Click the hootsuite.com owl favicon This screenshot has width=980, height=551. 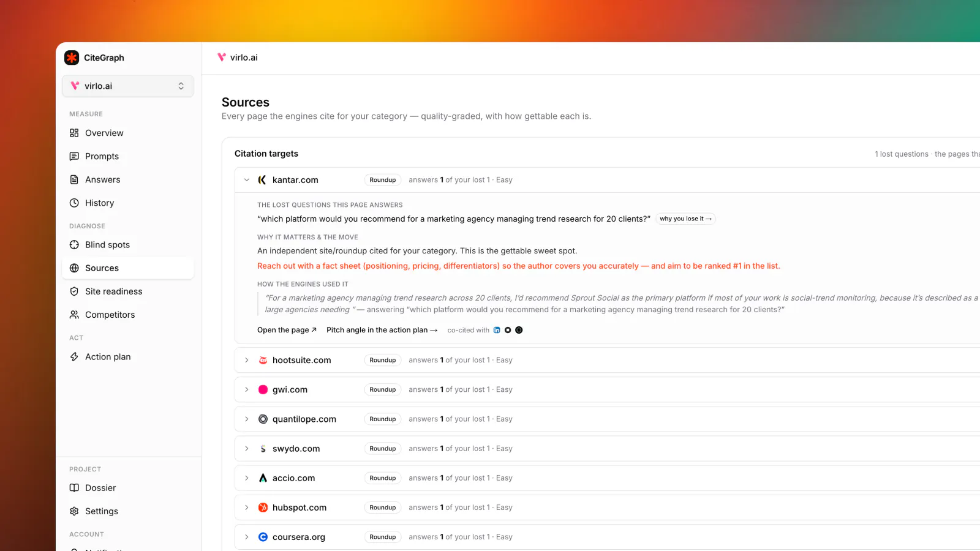coord(263,360)
